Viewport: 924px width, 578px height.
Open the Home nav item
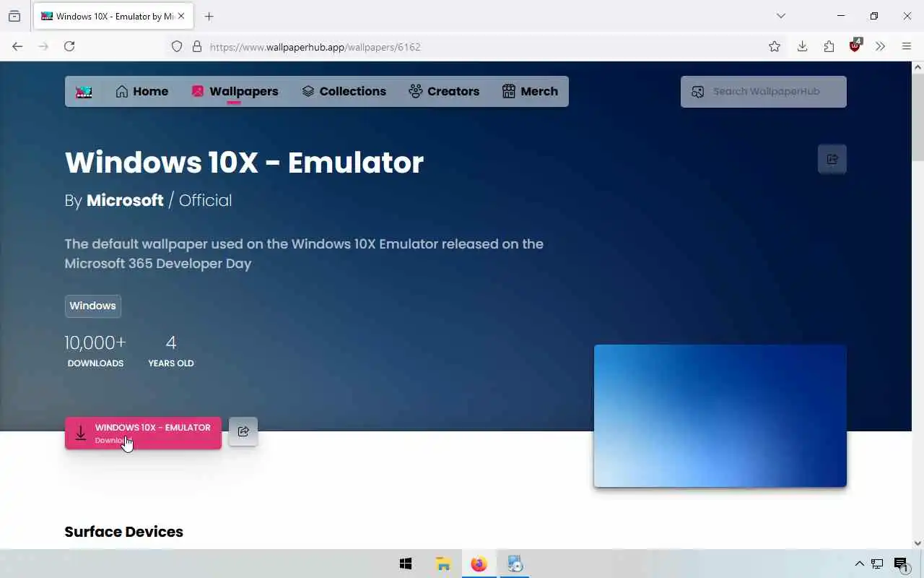(142, 92)
